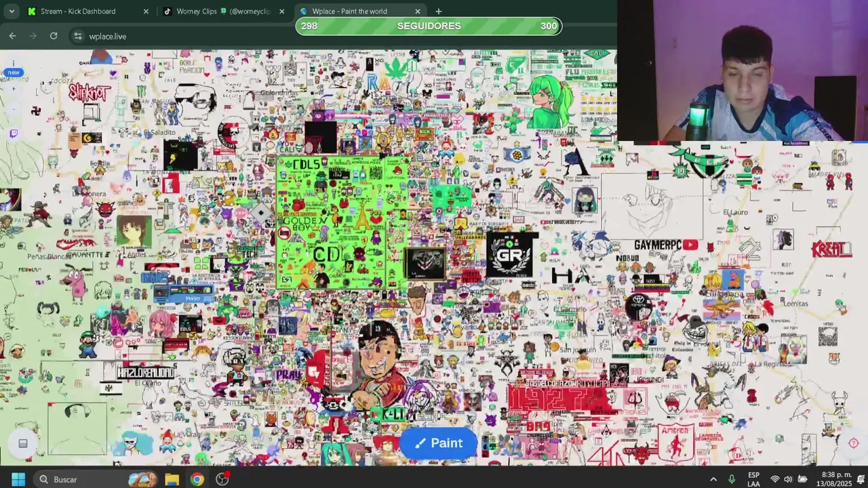Show hidden system tray icons
Screen dimensions: 868x488
click(x=713, y=479)
